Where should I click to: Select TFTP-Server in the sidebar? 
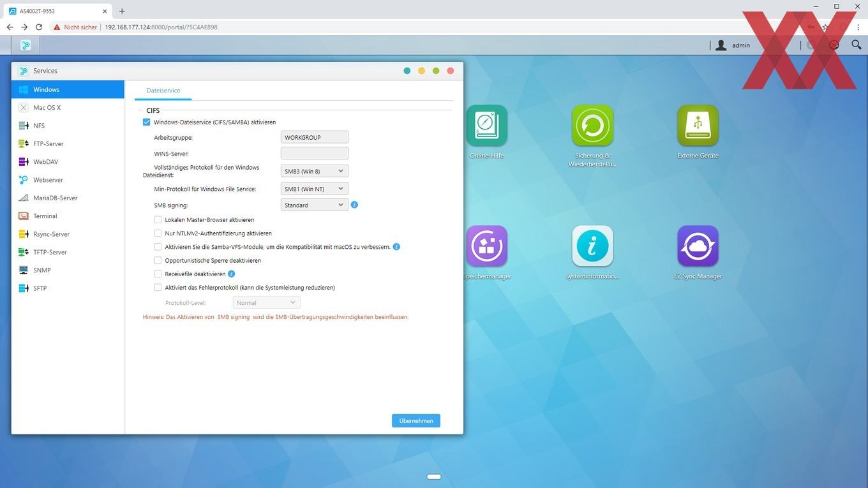[x=68, y=252]
